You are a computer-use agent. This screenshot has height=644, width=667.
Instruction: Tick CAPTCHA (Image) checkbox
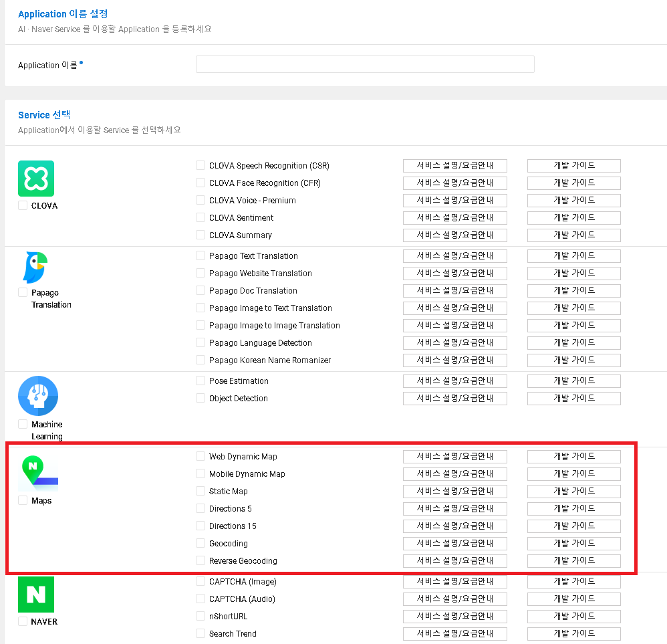[x=201, y=581]
